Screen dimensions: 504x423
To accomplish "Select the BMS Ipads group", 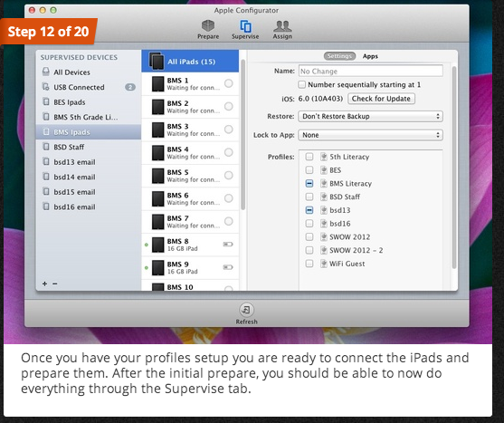I will point(89,132).
